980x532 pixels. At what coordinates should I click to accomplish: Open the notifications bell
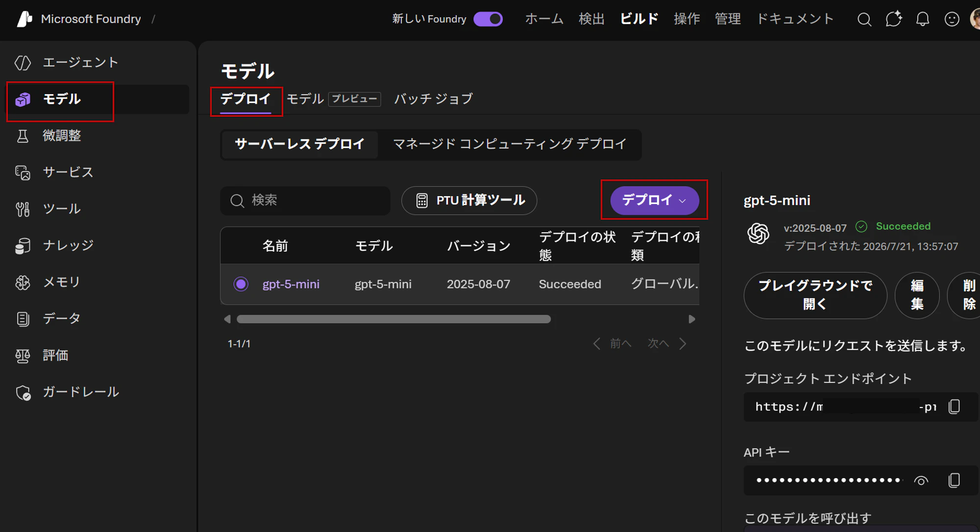(923, 19)
